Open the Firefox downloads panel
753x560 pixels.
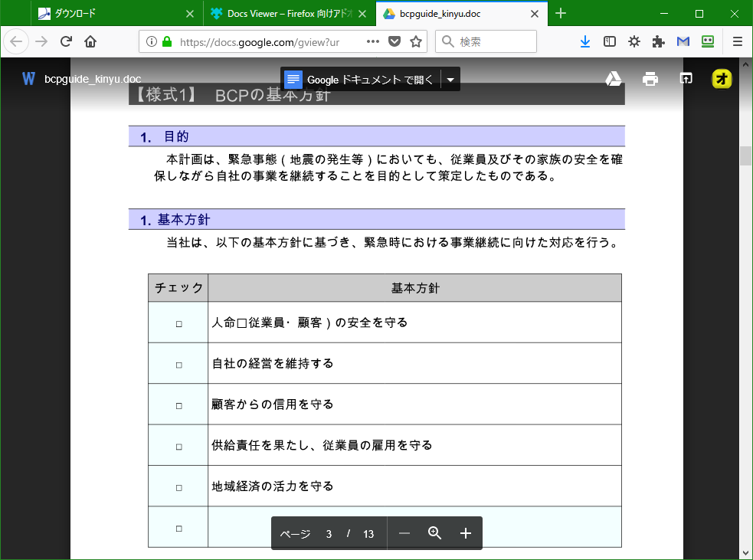tap(585, 42)
